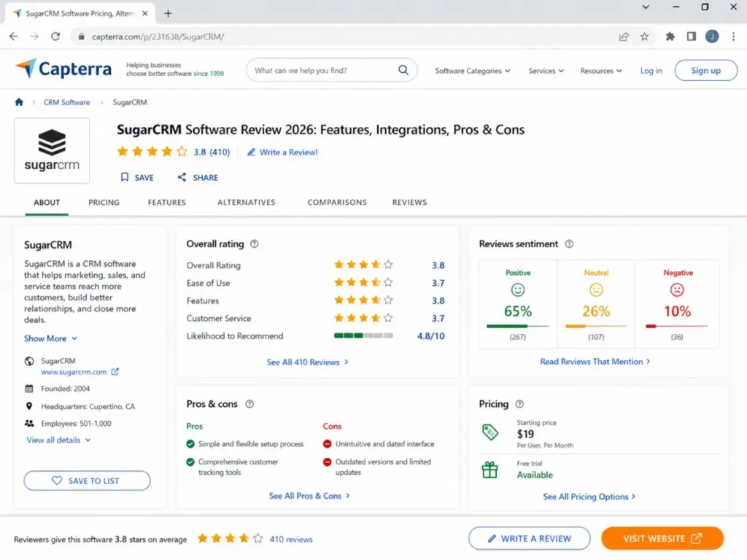
Task: Click Read Reviews That Mention link
Action: coord(595,362)
